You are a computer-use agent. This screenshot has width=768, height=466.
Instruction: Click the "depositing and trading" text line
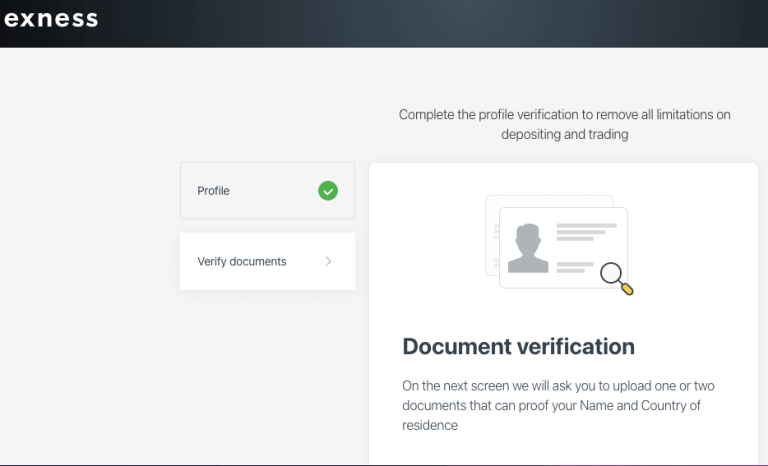tap(564, 134)
